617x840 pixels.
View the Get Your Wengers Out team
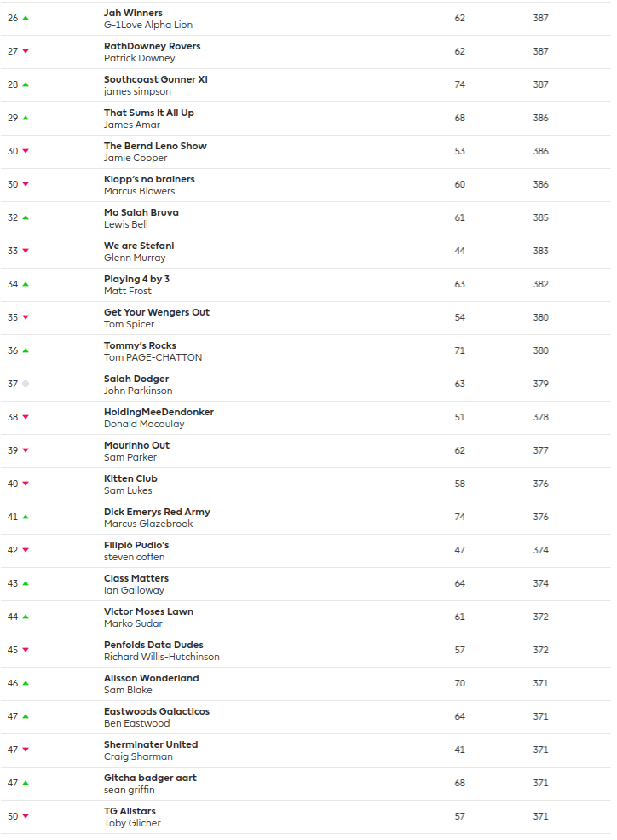[x=156, y=312]
